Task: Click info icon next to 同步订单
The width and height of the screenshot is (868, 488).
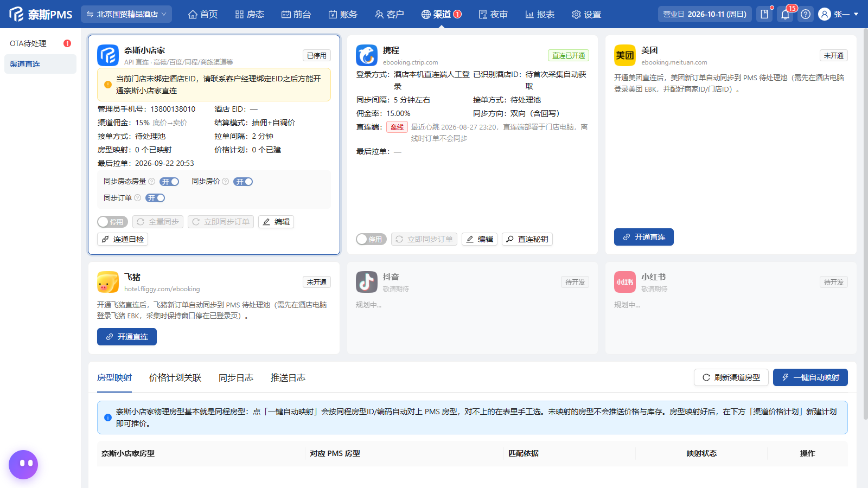Action: coord(138,198)
